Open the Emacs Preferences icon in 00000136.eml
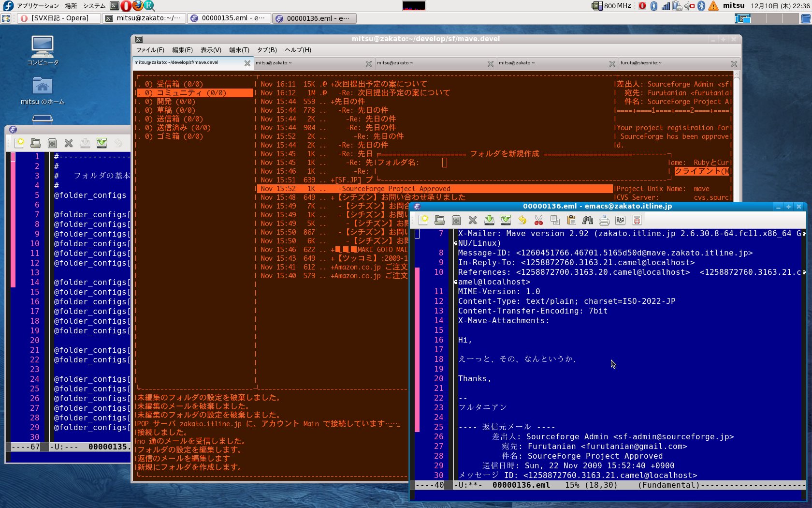The width and height of the screenshot is (812, 508). 621,221
